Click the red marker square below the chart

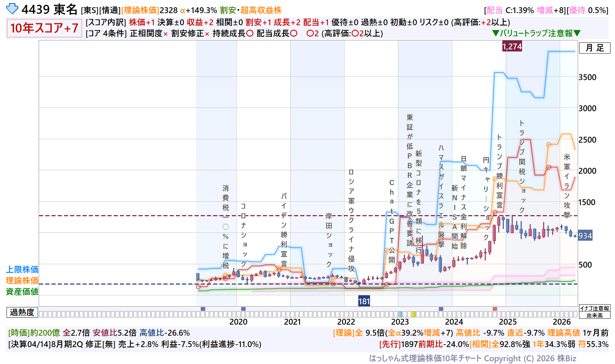pyautogui.click(x=495, y=309)
